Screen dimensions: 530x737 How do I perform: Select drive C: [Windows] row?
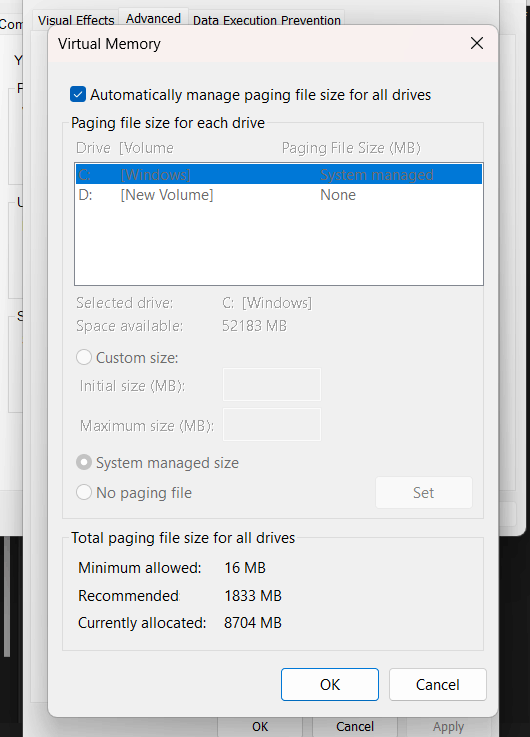[279, 174]
